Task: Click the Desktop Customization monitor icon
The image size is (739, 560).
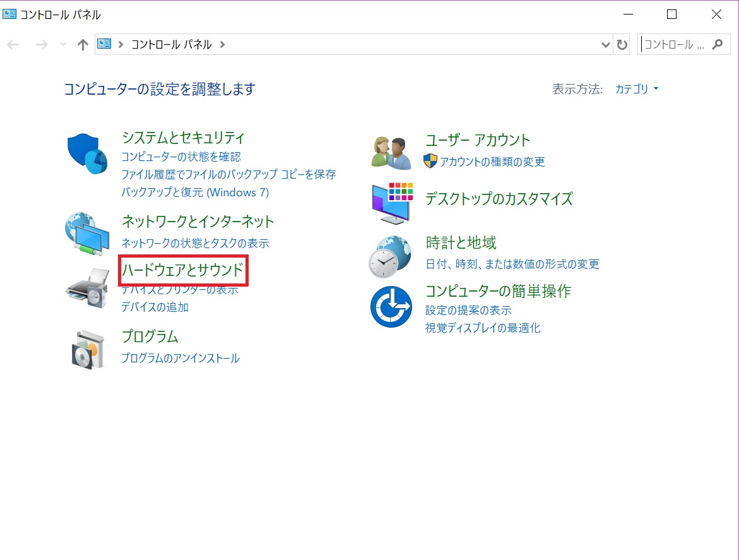Action: pyautogui.click(x=391, y=202)
